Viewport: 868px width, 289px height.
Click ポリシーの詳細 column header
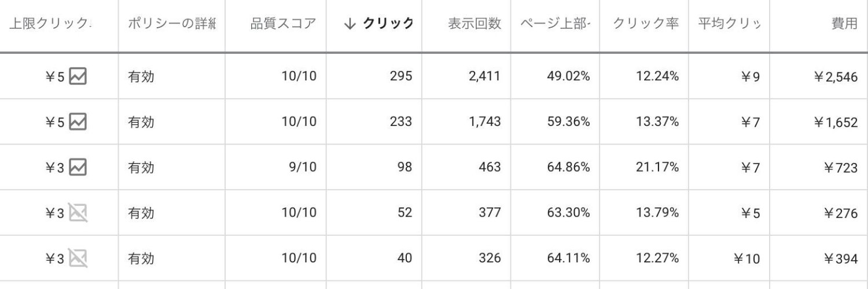point(172,24)
